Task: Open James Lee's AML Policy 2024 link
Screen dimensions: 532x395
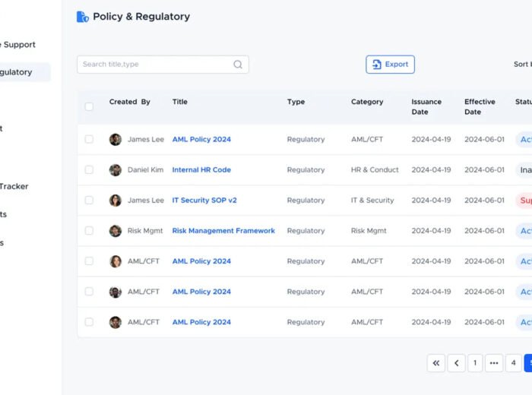Action: point(201,139)
